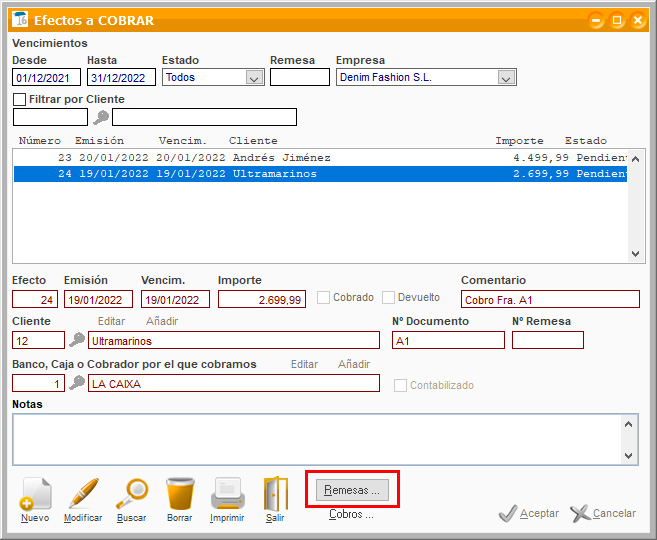Minimize the Efectos a COBRAR window
The height and width of the screenshot is (540, 657).
tap(596, 20)
